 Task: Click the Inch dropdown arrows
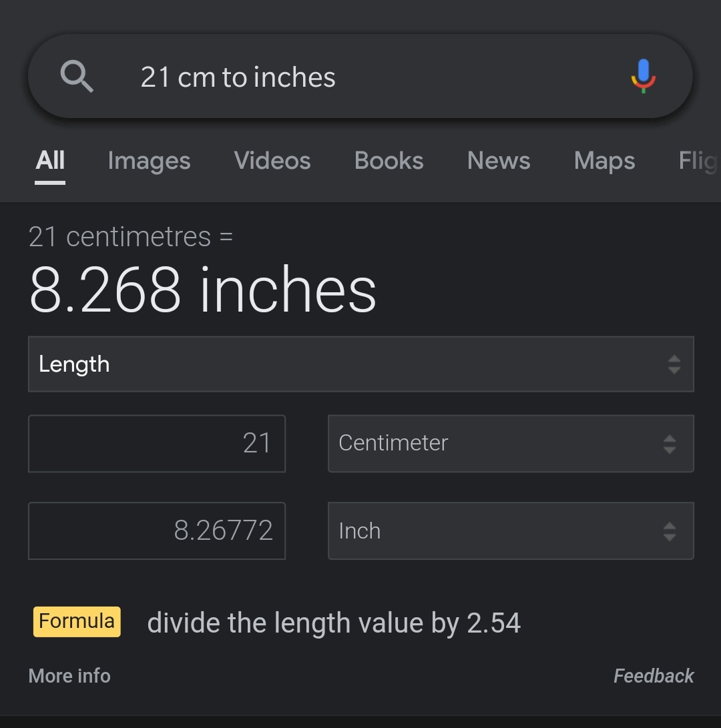coord(670,532)
